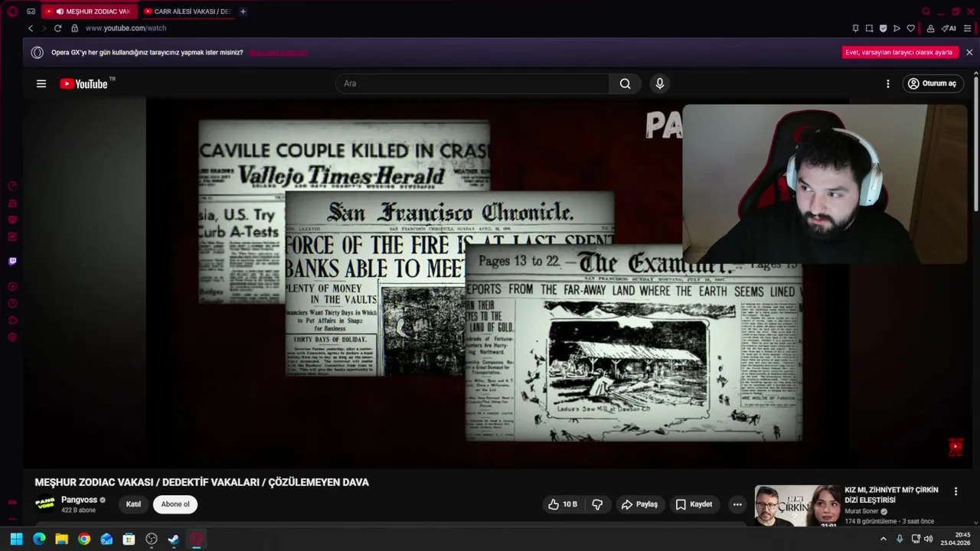The image size is (980, 551).
Task: Dislike the video with thumbs-down
Action: point(597,504)
